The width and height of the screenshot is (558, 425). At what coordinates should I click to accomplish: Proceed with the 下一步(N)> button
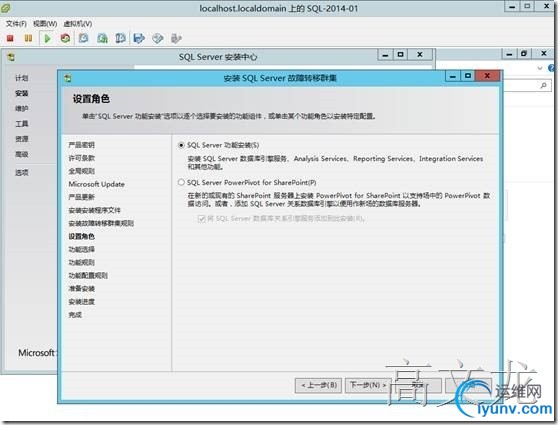click(x=368, y=385)
